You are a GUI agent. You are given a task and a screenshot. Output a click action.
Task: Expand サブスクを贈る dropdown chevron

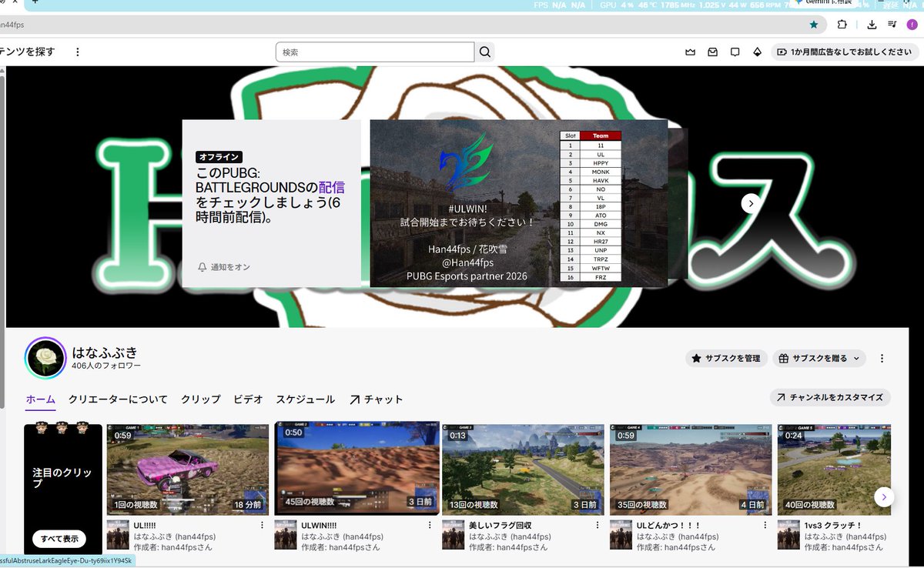click(856, 358)
